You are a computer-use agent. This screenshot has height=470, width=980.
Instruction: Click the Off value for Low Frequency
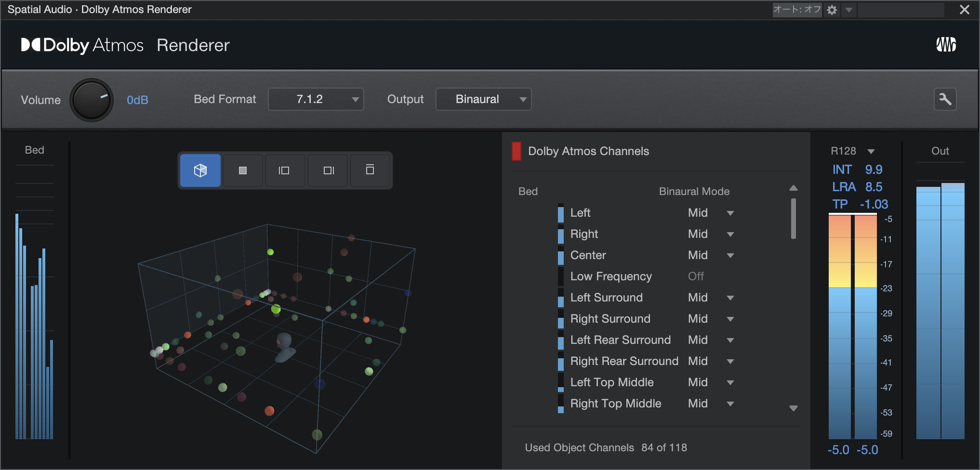tap(696, 276)
